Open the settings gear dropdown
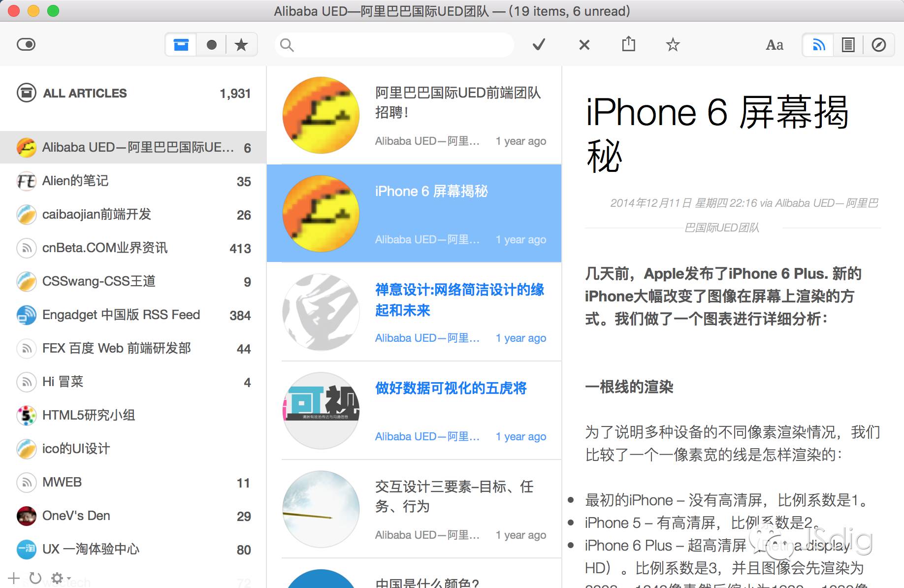This screenshot has width=904, height=588. point(60,578)
